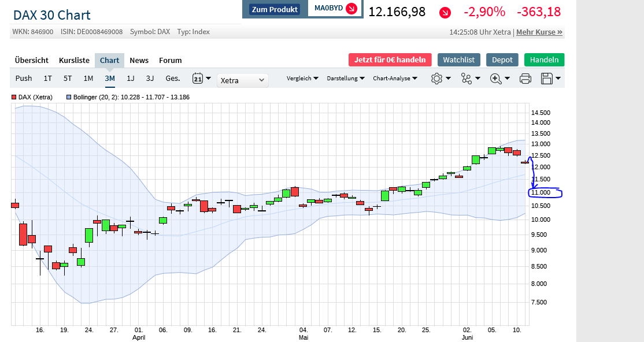Print the DAX chart

(525, 78)
